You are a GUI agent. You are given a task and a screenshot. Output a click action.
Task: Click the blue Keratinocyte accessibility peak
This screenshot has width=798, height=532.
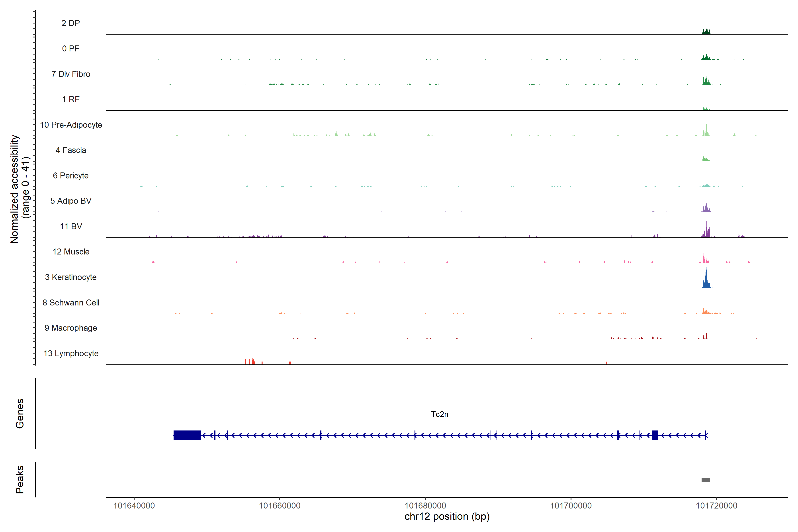pyautogui.click(x=706, y=281)
